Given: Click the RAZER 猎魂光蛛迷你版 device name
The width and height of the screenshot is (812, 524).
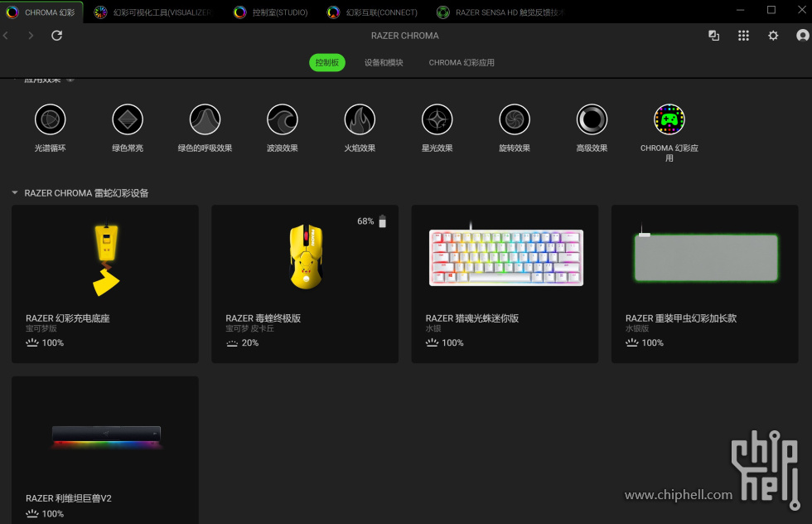Looking at the screenshot, I should (471, 318).
